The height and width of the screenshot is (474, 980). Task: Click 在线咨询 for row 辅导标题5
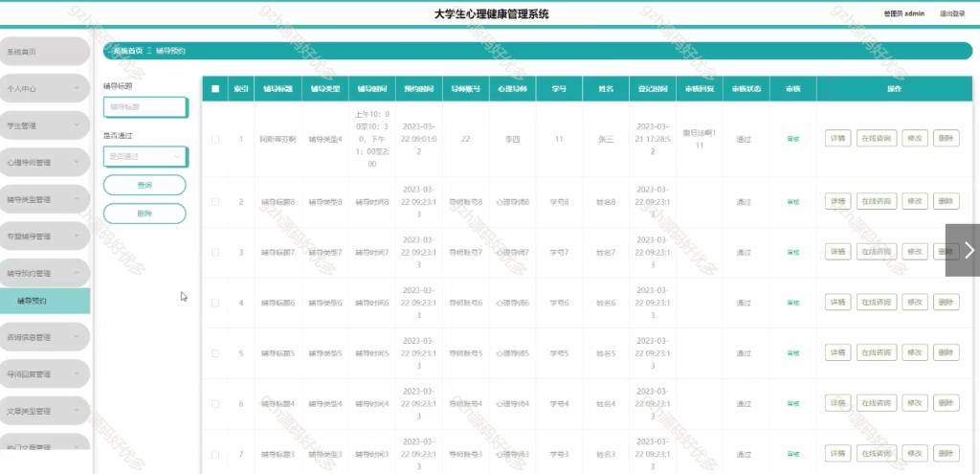(877, 352)
